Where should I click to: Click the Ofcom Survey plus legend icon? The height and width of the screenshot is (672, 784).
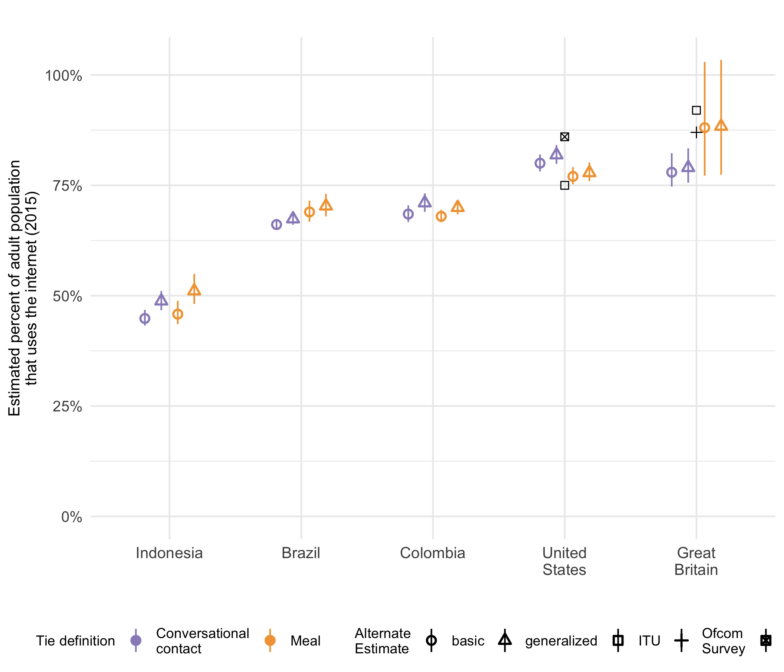[681, 641]
